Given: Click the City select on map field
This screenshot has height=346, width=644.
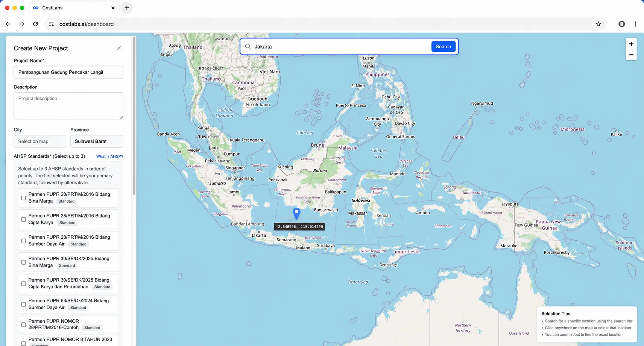Looking at the screenshot, I should click(40, 141).
